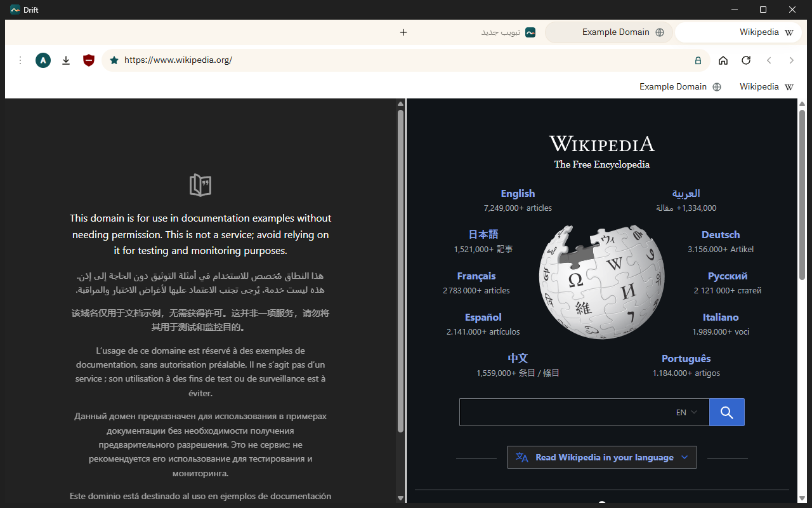Select the Wikipedia tab

(738, 32)
